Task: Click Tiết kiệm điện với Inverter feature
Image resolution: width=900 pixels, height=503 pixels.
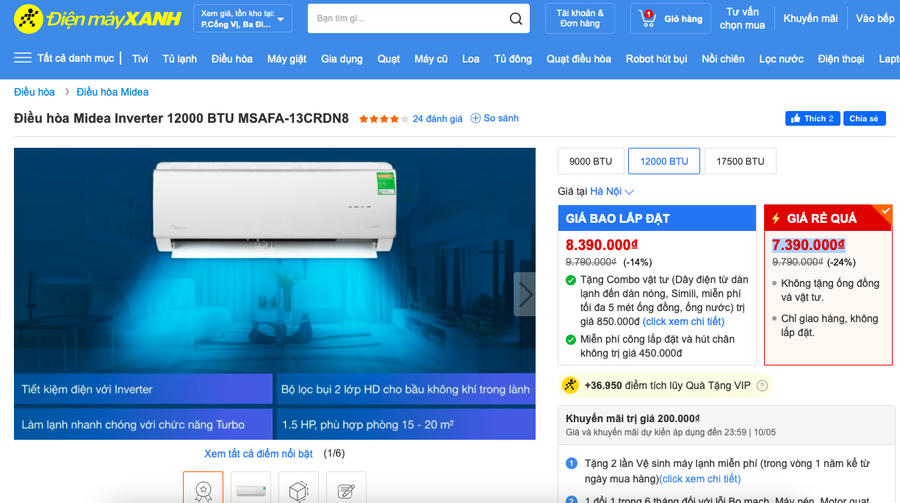Action: (x=143, y=389)
